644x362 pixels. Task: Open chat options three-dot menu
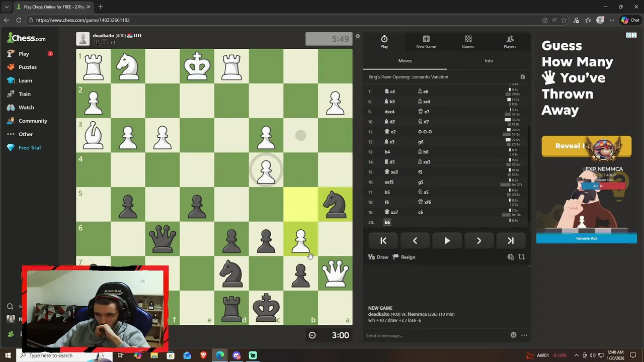click(x=524, y=335)
